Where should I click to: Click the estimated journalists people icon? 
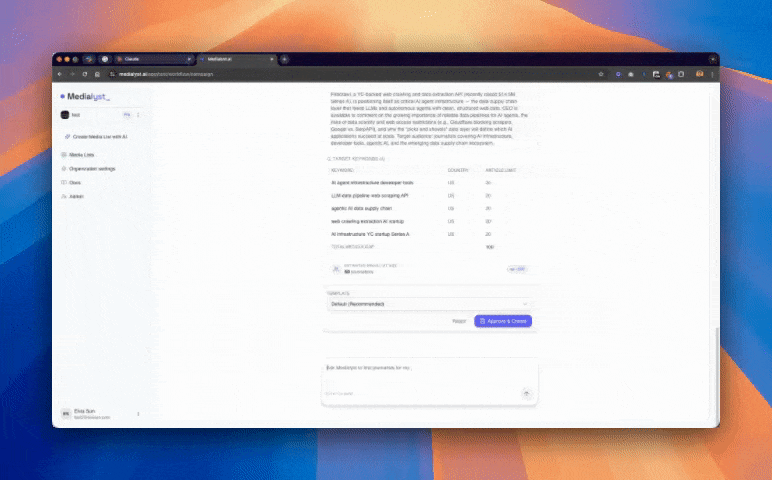coord(336,269)
